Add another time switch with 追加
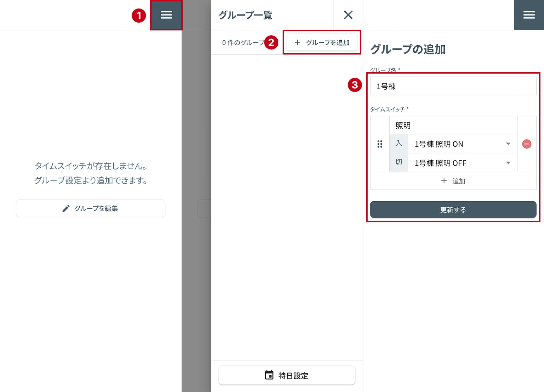 pos(453,181)
